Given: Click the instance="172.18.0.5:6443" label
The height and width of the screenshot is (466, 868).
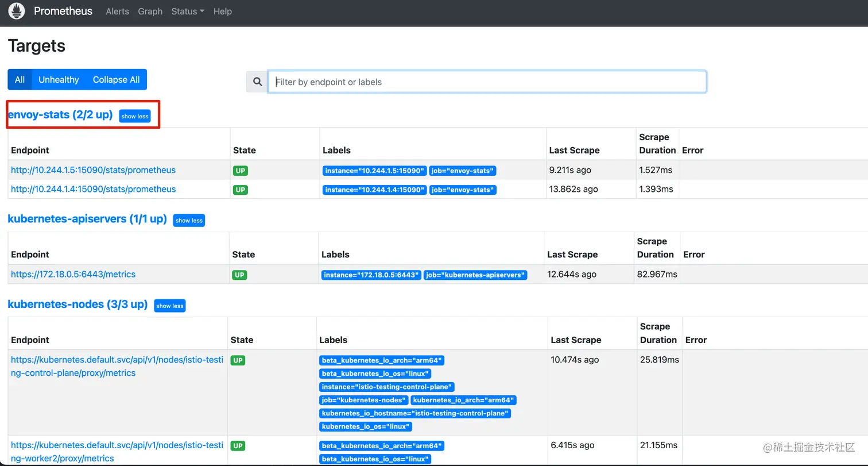Looking at the screenshot, I should coord(371,275).
